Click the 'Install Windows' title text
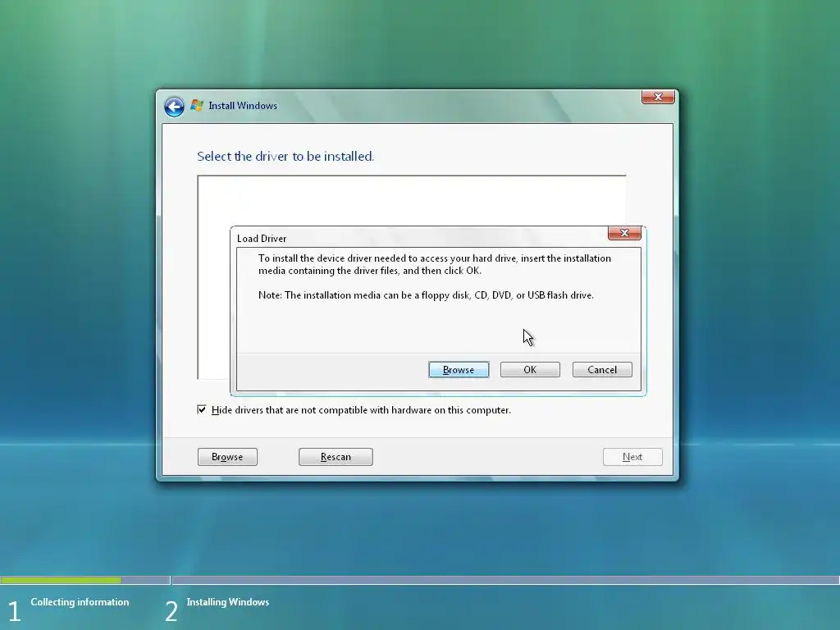This screenshot has height=630, width=840. [243, 106]
